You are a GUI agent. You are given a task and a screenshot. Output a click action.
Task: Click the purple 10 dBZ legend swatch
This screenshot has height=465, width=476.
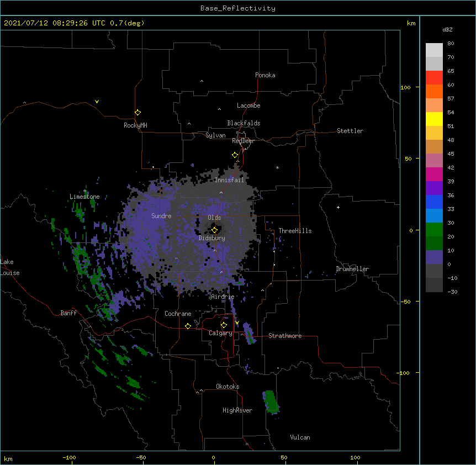click(x=434, y=257)
